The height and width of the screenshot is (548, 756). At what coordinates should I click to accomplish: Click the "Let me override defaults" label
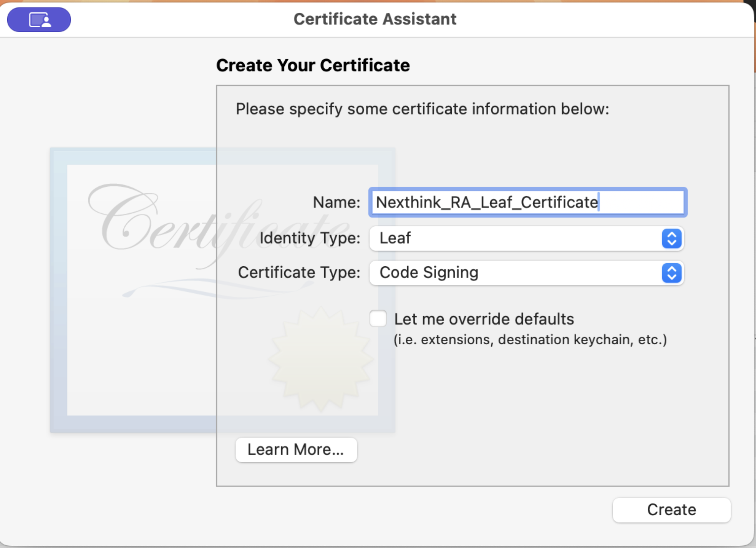pos(484,319)
